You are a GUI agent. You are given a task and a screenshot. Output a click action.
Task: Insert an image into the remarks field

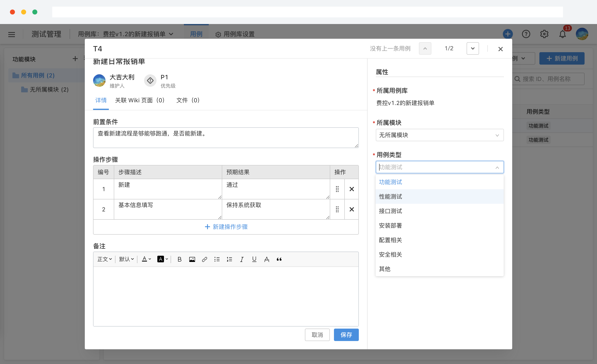[x=192, y=259]
